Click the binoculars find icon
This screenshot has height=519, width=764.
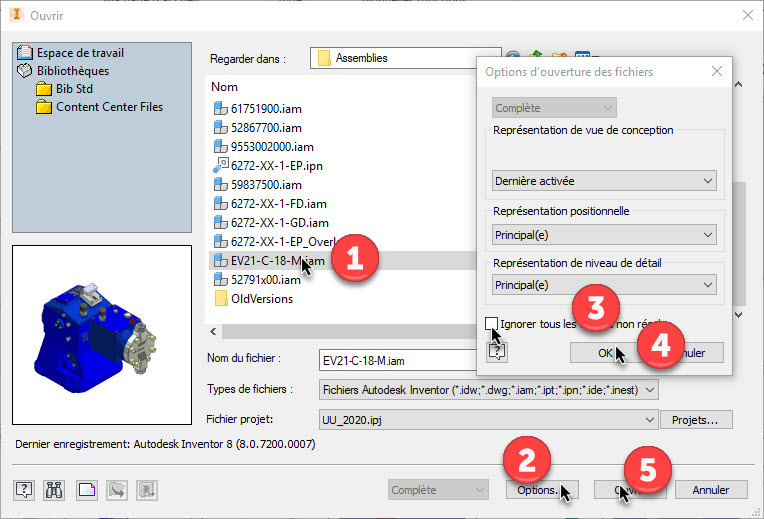click(56, 490)
